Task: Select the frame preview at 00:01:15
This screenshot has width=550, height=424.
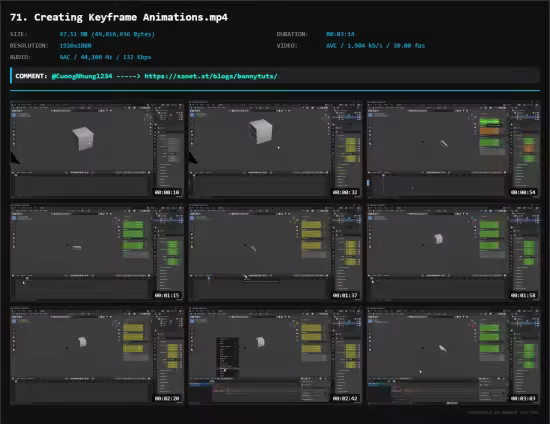Action: 97,253
